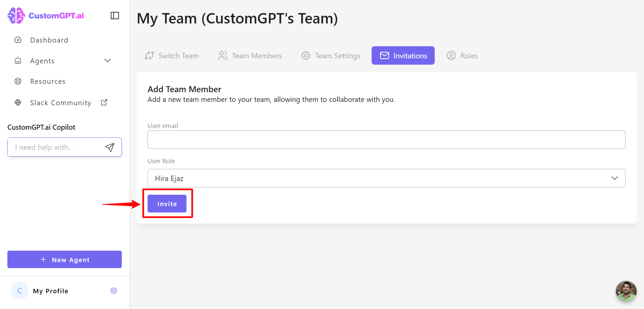Click the CustomGPT.ai brand name

point(56,16)
